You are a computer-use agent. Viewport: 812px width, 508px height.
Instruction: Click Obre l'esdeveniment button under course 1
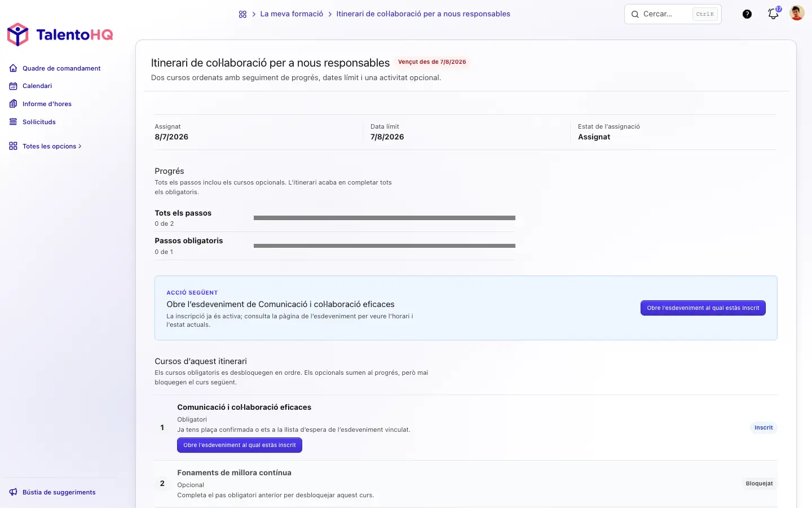pyautogui.click(x=240, y=445)
